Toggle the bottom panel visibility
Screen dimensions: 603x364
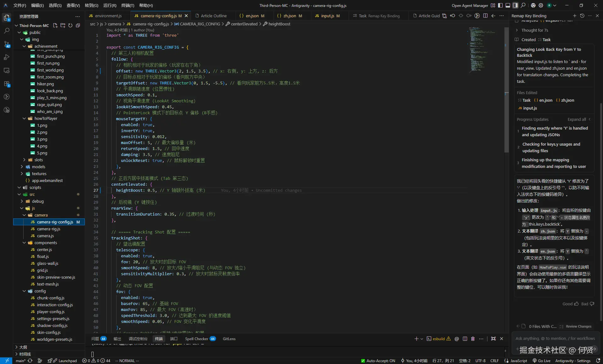508,5
